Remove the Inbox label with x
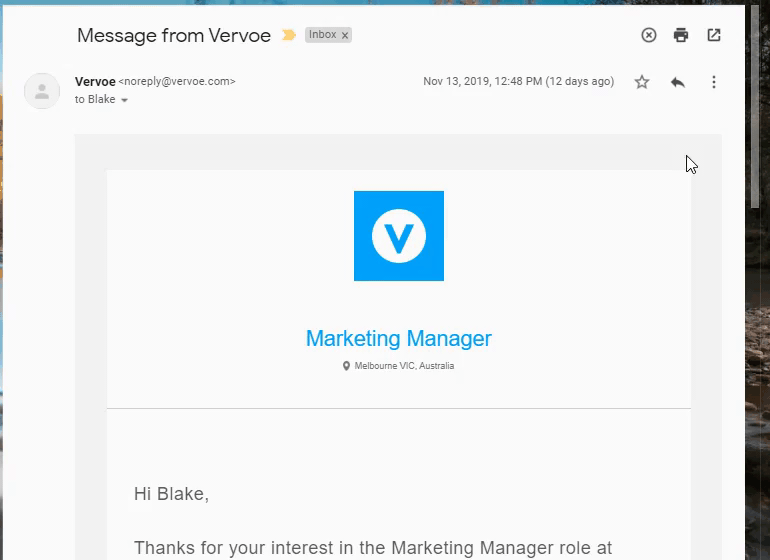 click(x=345, y=35)
